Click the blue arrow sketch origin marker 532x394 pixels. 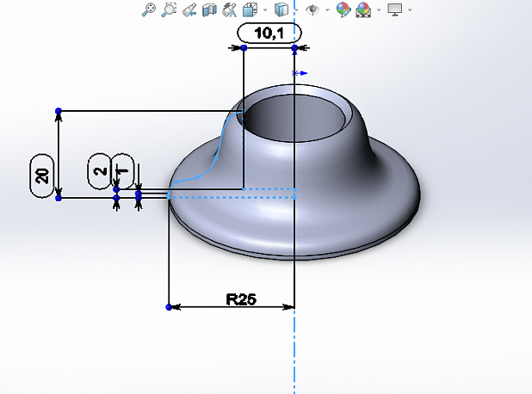[300, 73]
